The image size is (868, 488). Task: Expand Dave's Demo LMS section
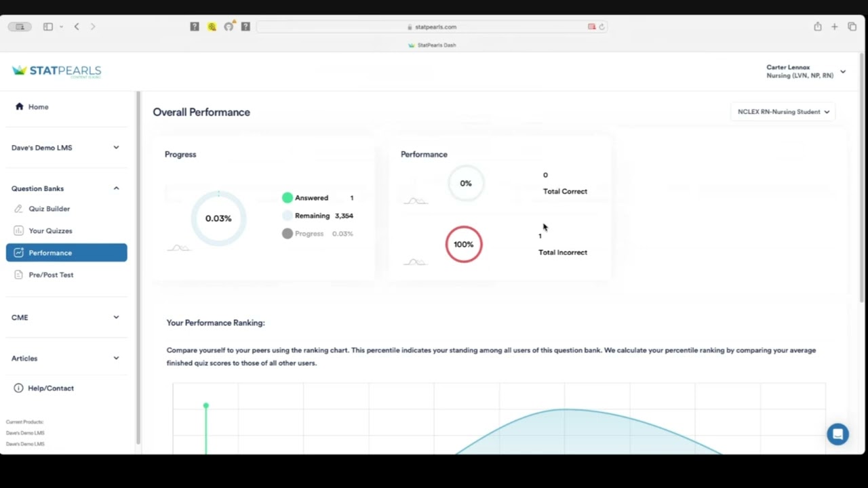click(x=66, y=148)
